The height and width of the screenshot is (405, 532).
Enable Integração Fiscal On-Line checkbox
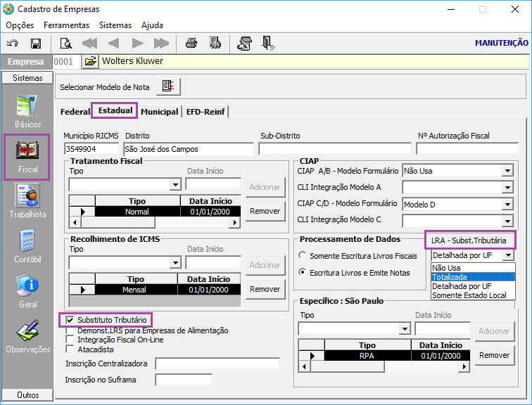[70, 340]
